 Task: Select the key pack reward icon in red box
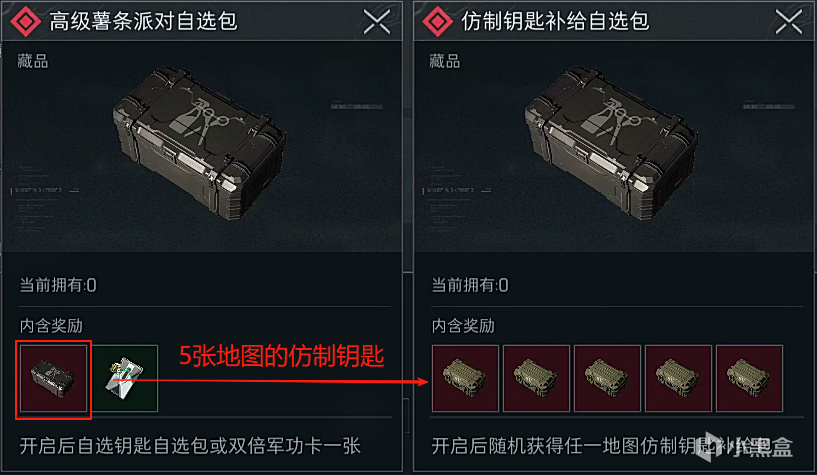[54, 379]
